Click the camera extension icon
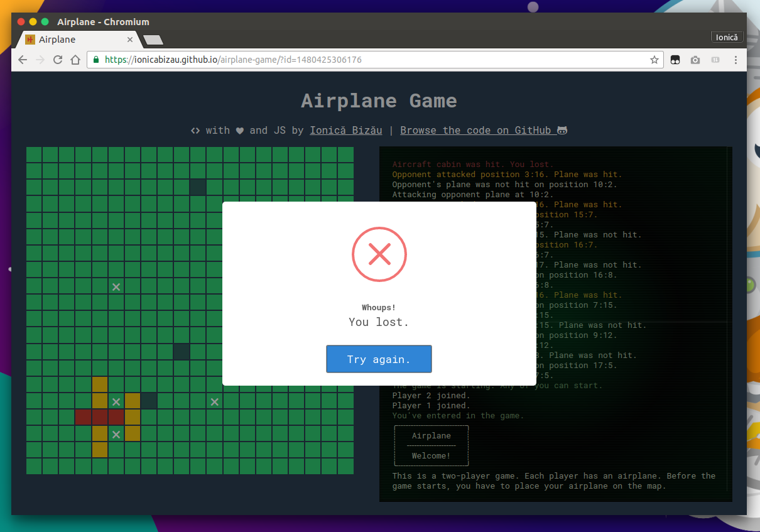760x532 pixels. [695, 60]
